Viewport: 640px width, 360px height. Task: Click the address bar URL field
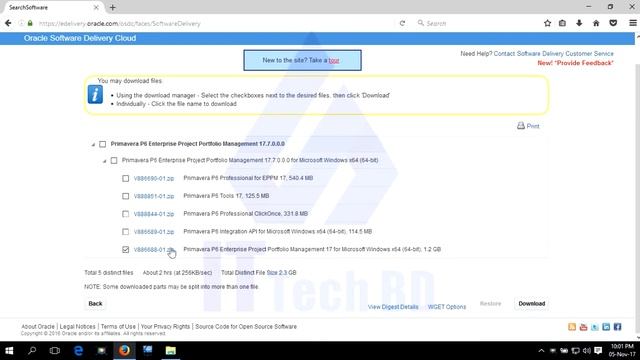coord(212,23)
